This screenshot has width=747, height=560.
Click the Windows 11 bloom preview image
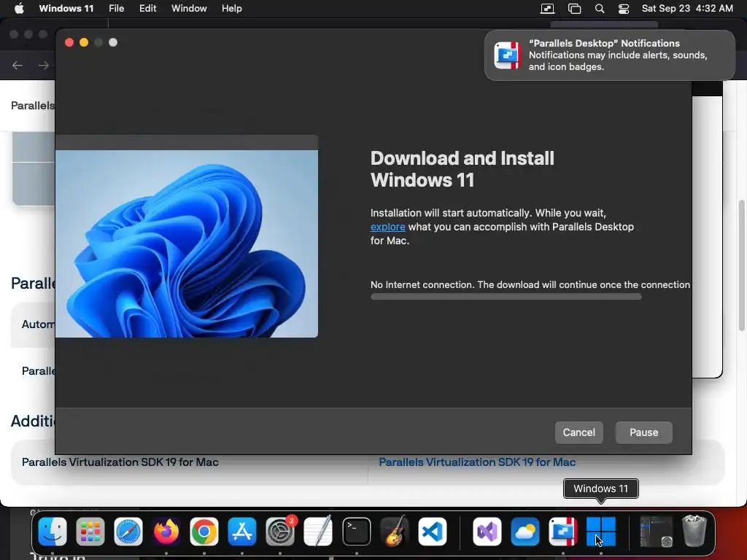click(187, 244)
